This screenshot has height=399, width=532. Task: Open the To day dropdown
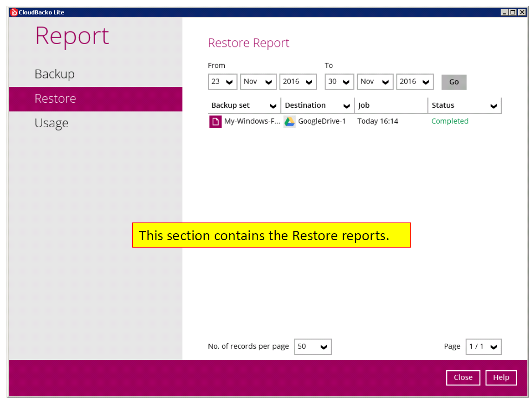coord(339,82)
